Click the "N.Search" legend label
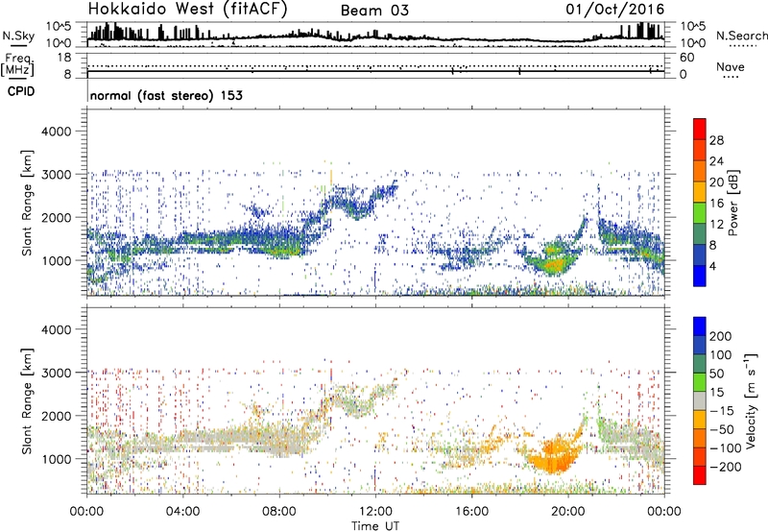The image size is (768, 532). [741, 36]
